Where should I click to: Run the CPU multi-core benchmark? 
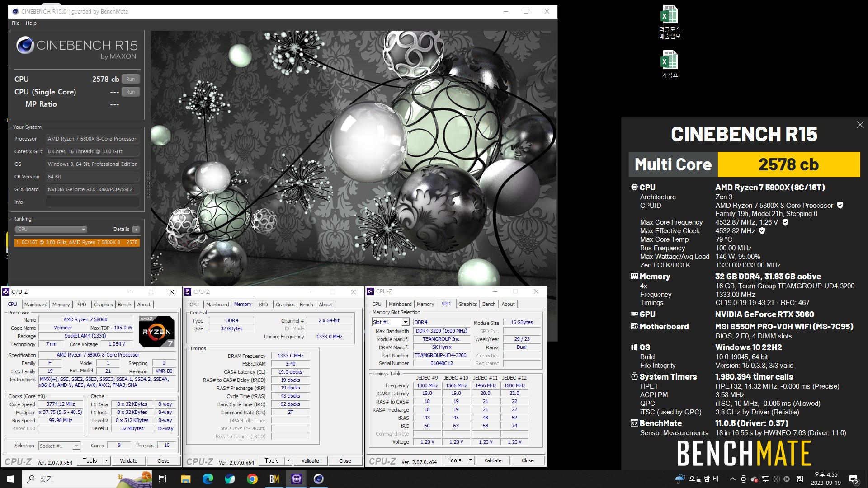coord(130,79)
